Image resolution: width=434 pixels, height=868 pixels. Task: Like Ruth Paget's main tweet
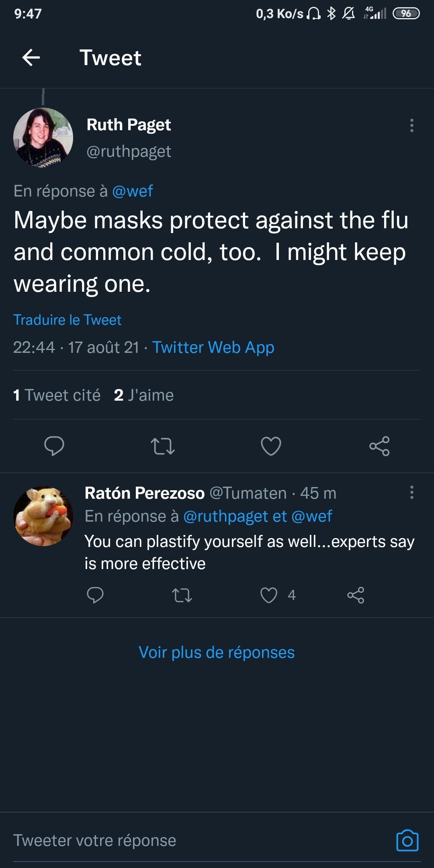pos(271,446)
